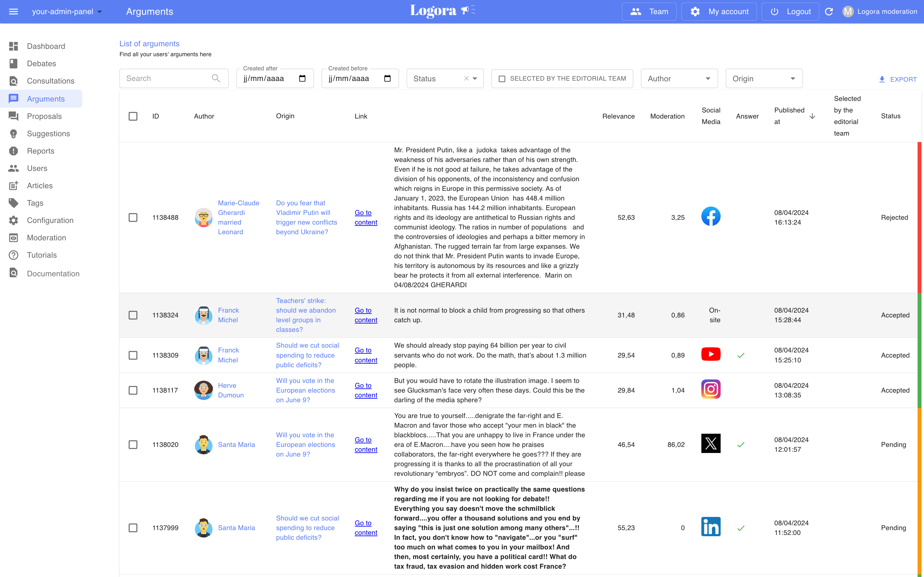This screenshot has height=577, width=924.
Task: Expand the Author filter dropdown
Action: [x=679, y=78]
